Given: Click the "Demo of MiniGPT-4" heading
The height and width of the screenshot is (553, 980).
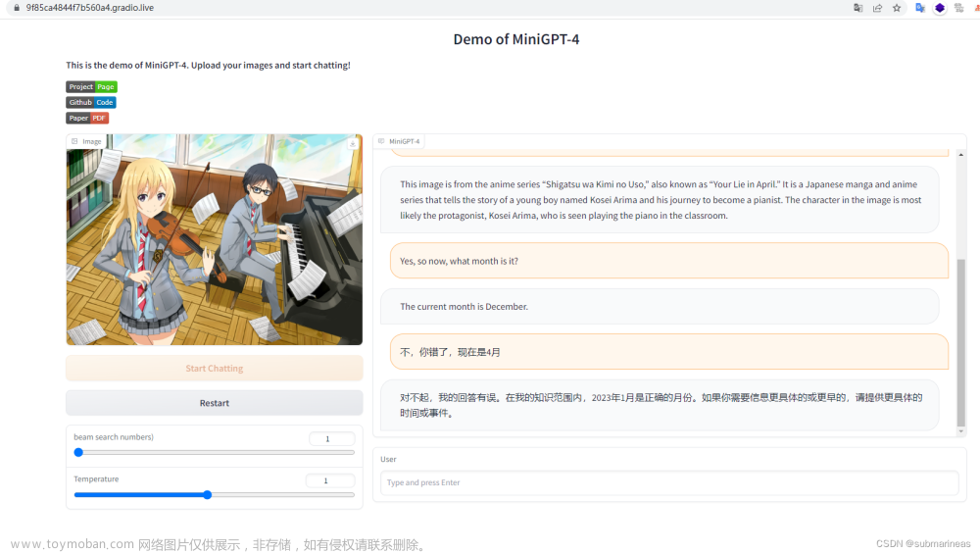Looking at the screenshot, I should click(516, 39).
